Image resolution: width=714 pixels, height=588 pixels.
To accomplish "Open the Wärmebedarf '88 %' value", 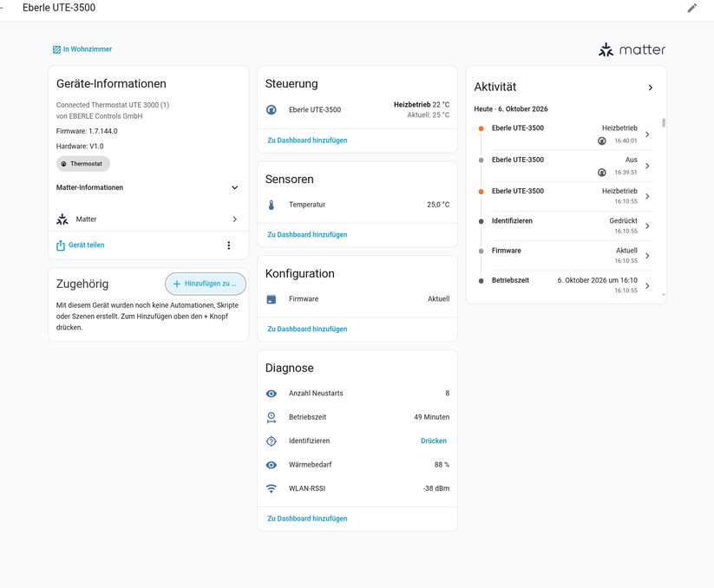I will coord(442,465).
